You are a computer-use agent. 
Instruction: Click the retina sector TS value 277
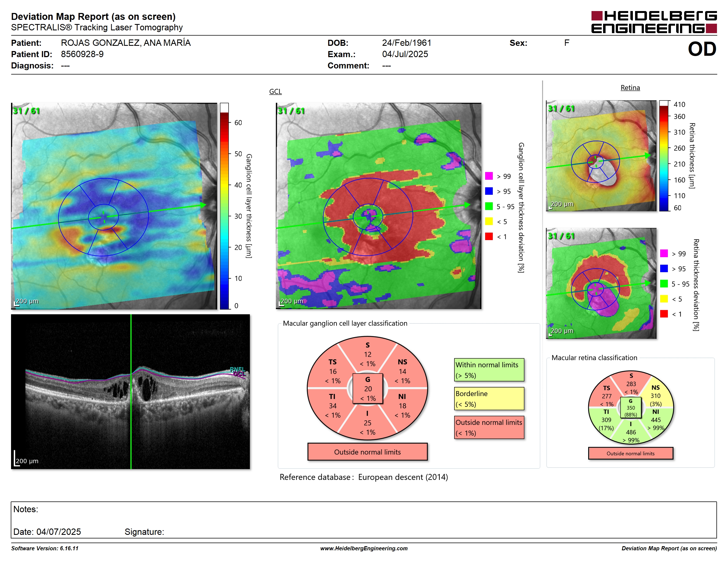point(607,396)
